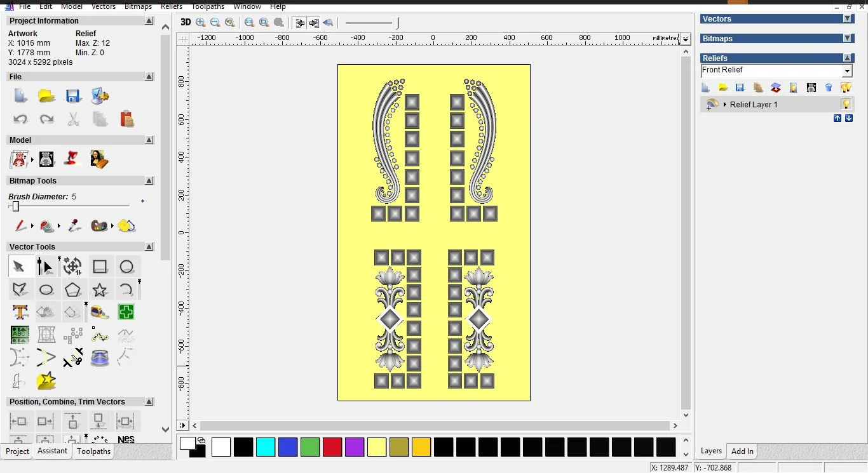Toggle Relief Layer 1 visibility light bulb

pyautogui.click(x=846, y=104)
